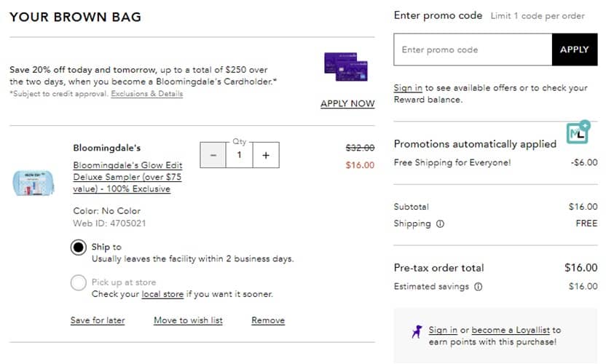The image size is (606, 364).
Task: Open the Exclusions & Details link
Action: pyautogui.click(x=147, y=94)
